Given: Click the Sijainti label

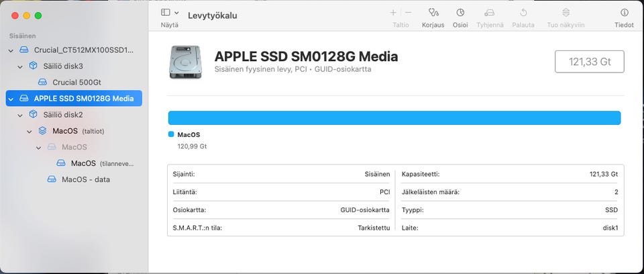Looking at the screenshot, I should [x=184, y=174].
